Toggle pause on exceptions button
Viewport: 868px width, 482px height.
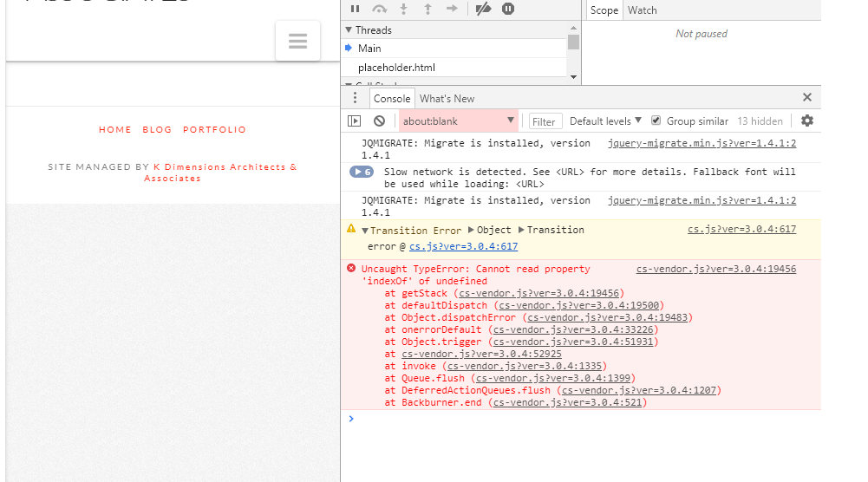point(508,9)
